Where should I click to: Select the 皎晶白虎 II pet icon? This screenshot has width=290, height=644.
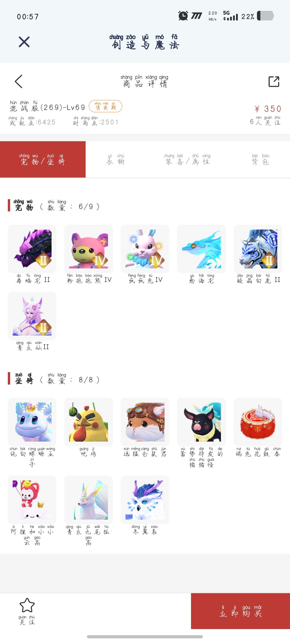pyautogui.click(x=258, y=249)
